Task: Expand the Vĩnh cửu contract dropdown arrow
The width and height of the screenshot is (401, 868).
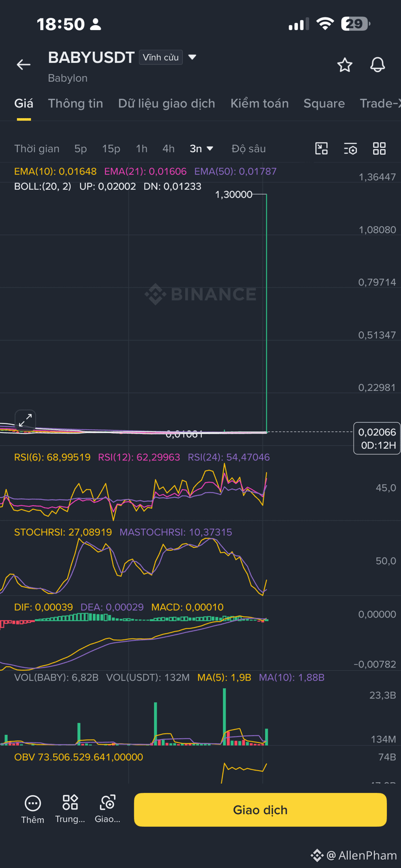Action: (x=192, y=57)
